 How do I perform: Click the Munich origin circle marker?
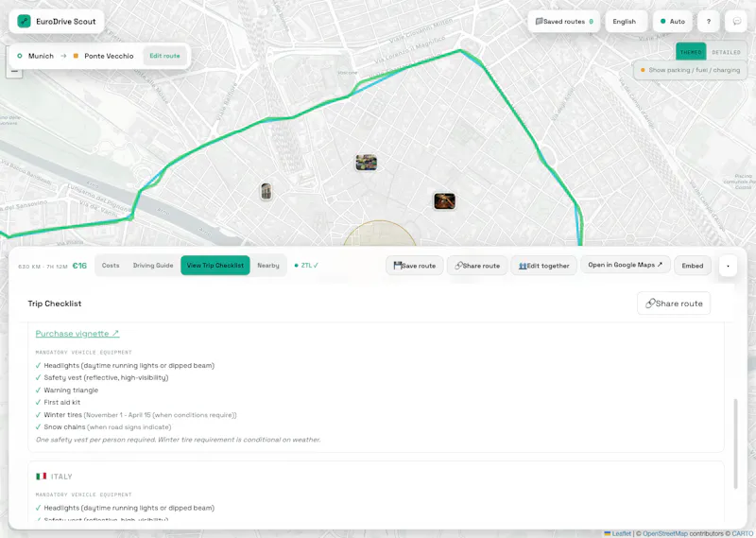(20, 56)
